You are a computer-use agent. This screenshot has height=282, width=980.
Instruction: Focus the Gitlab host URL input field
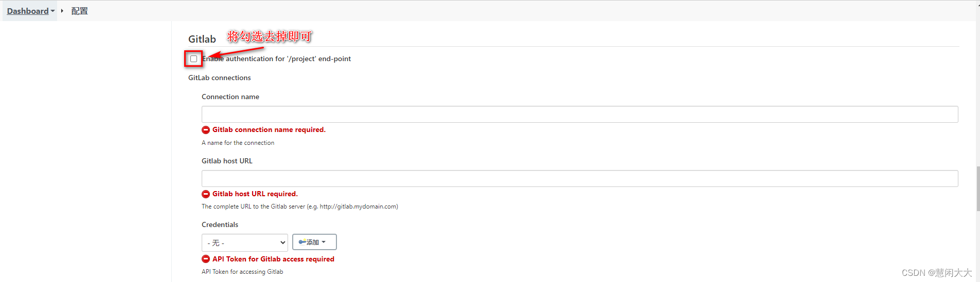coord(580,178)
